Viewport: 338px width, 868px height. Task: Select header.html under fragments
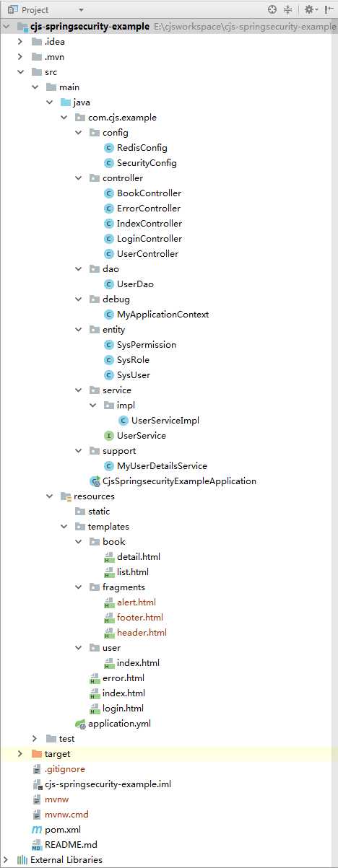[x=142, y=633]
